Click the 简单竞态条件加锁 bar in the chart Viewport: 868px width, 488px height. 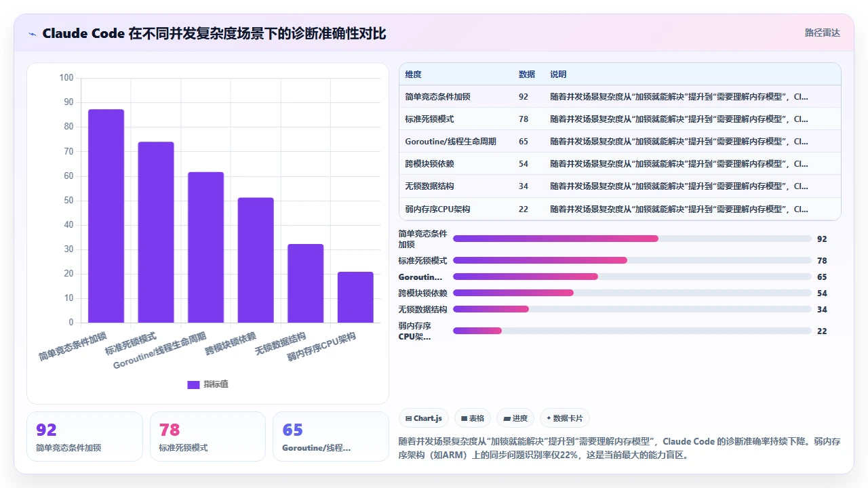[106, 216]
